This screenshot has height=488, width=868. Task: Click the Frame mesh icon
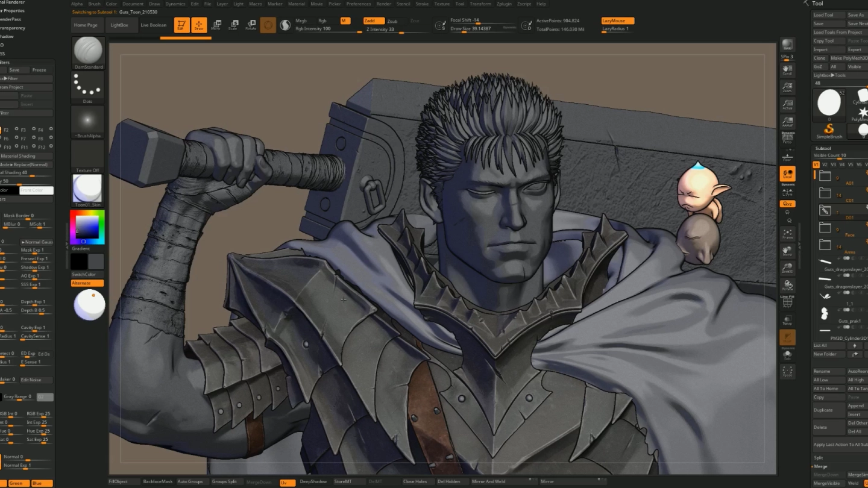(787, 234)
